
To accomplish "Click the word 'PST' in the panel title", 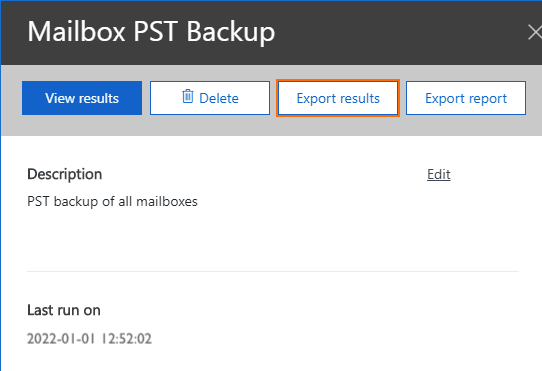I will tap(156, 32).
